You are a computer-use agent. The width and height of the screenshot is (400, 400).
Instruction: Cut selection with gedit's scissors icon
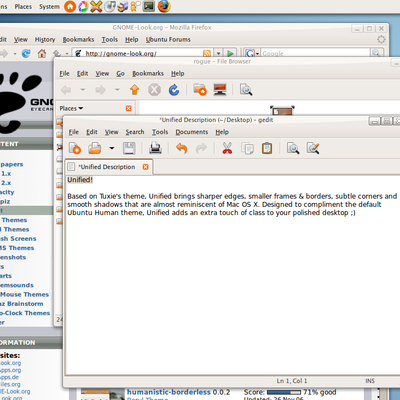pyautogui.click(x=227, y=148)
